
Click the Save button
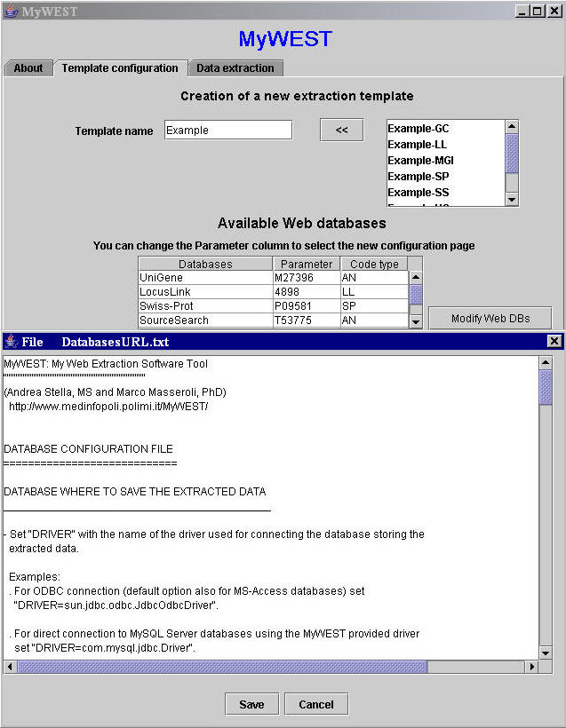[x=251, y=704]
